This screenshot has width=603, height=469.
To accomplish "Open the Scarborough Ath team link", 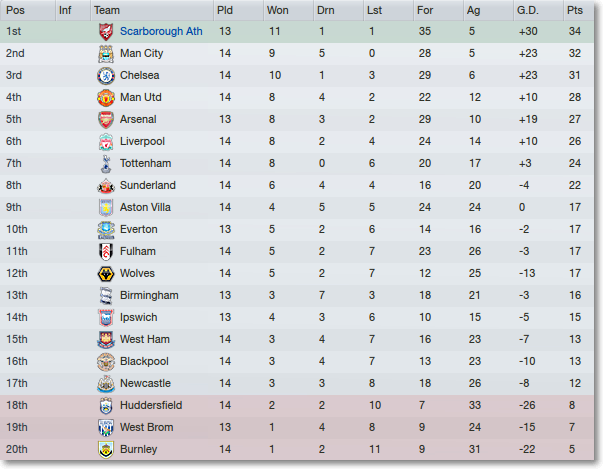I will [x=161, y=31].
